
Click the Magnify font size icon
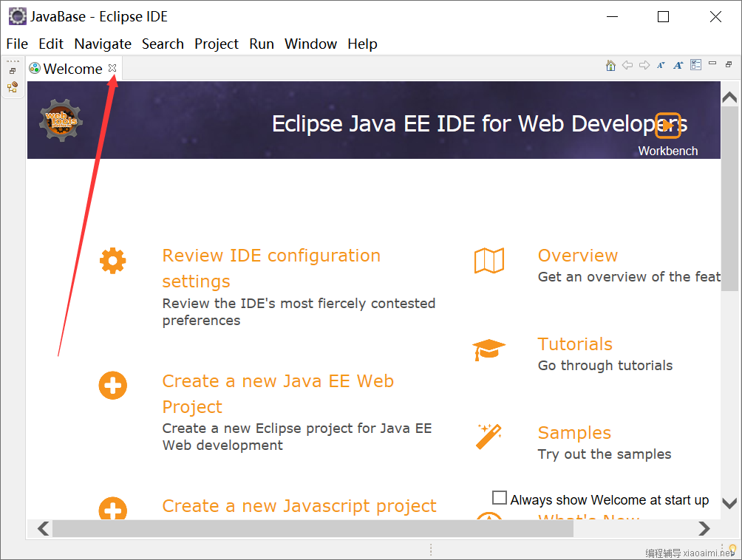click(x=678, y=65)
